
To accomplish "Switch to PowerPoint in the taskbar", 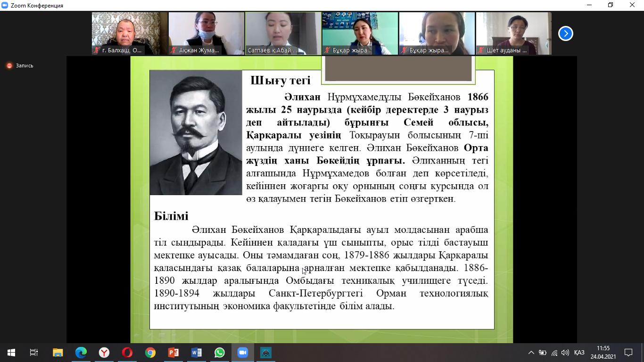I will [173, 353].
